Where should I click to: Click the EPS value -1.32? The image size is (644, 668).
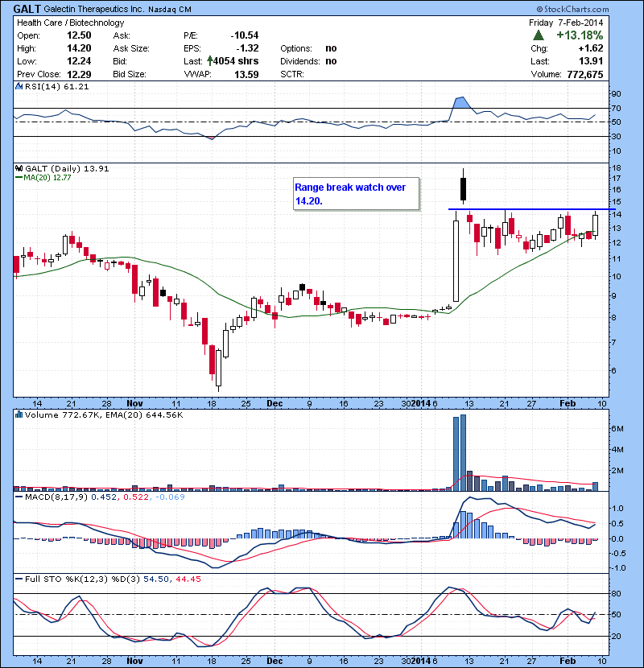pos(247,48)
